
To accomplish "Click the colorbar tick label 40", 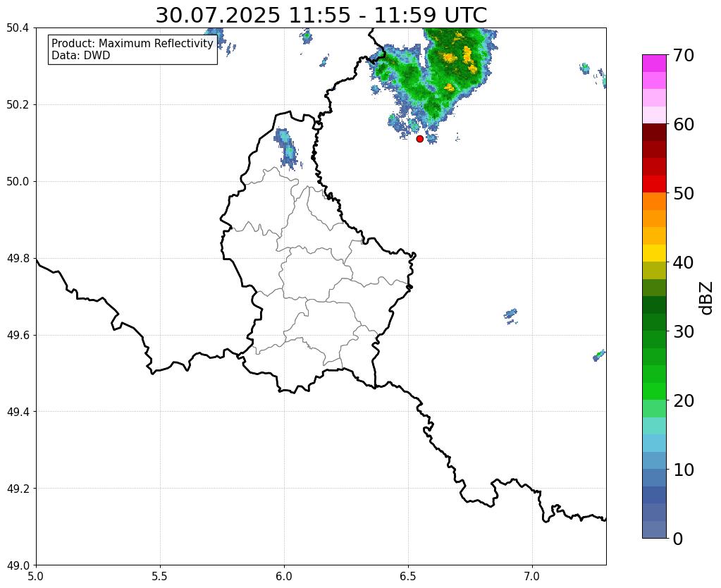I will 684,262.
